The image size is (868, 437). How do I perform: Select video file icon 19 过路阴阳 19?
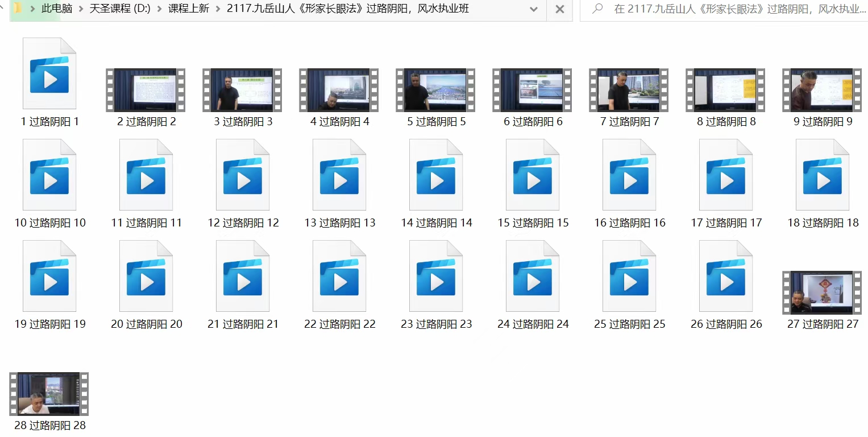click(49, 276)
